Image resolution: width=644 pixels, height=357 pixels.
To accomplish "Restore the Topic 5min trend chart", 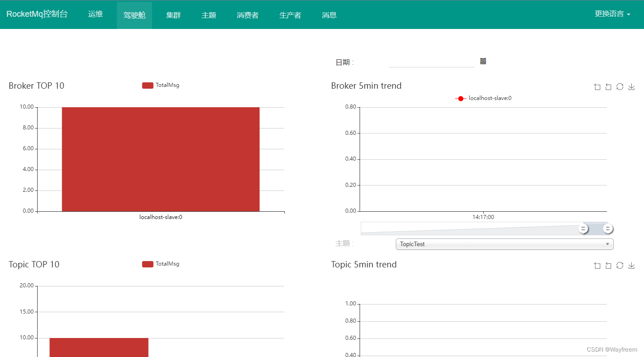I will tap(620, 266).
